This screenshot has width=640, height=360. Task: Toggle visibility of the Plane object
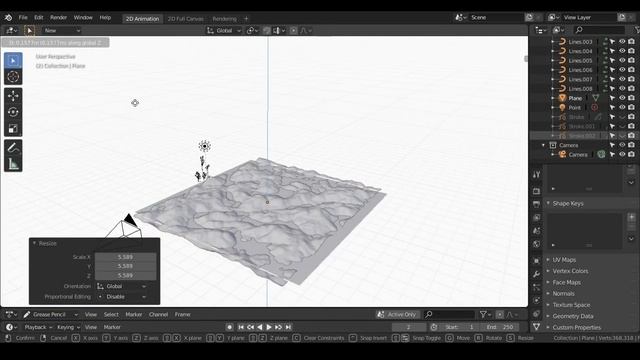622,98
